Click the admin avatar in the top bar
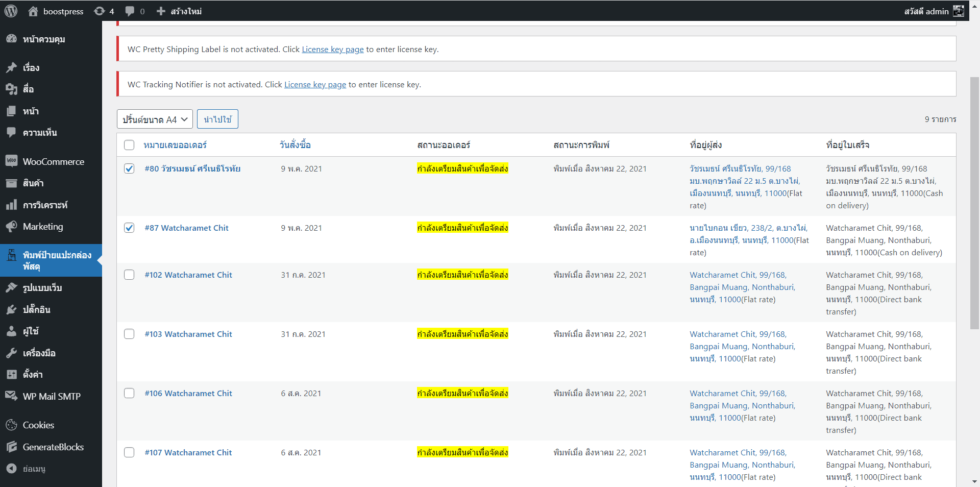The width and height of the screenshot is (980, 487). 959,11
